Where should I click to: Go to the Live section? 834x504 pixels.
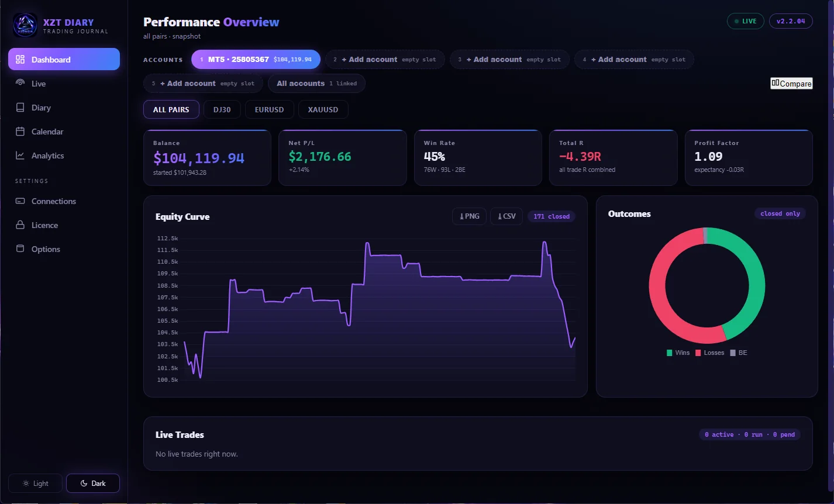[64, 84]
